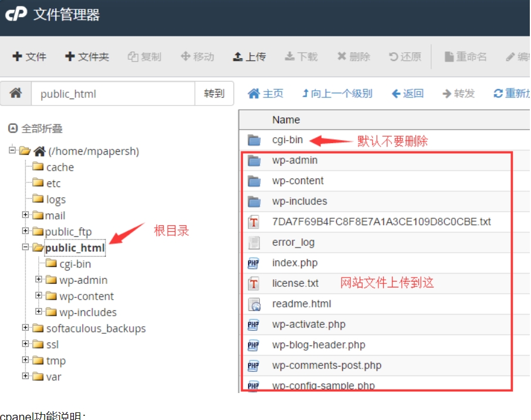Click the 还原 restore toolbar button
The width and height of the screenshot is (531, 420).
[x=405, y=56]
